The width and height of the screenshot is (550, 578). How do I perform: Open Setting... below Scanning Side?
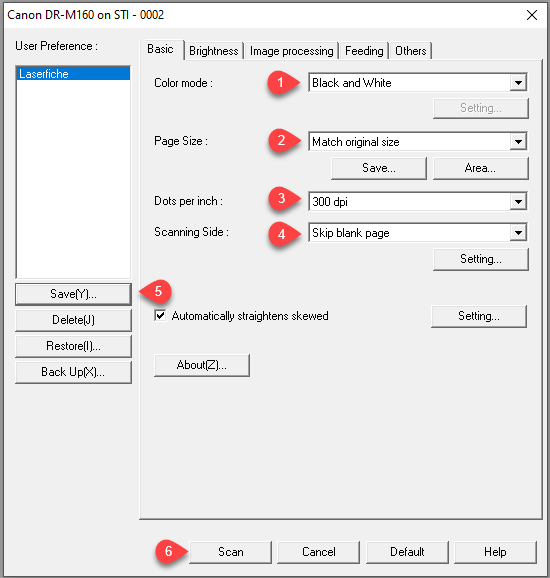tap(481, 259)
